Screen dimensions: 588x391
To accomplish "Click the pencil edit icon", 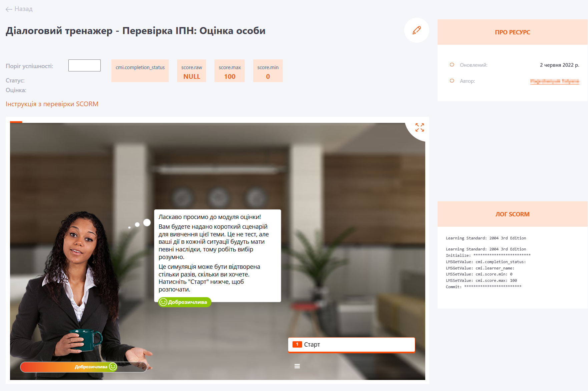I will (x=417, y=30).
